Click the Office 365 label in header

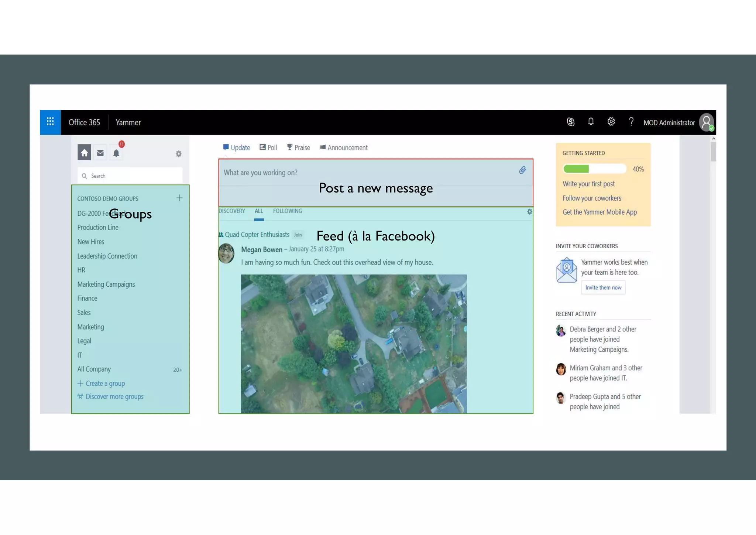click(84, 122)
